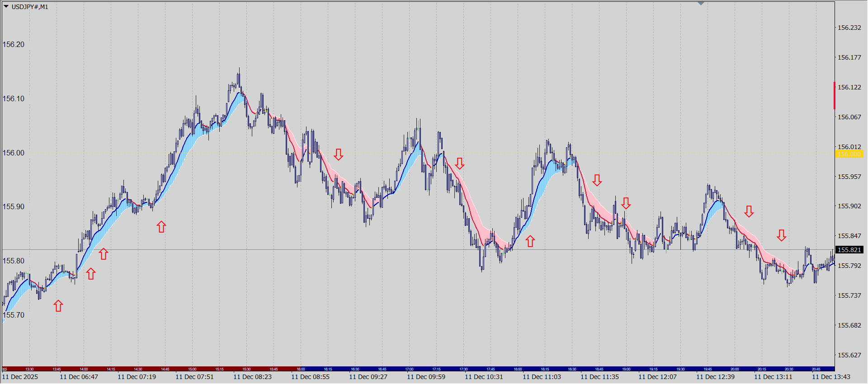Open the USDJPY#,M1 symbol dropdown triangle

pyautogui.click(x=6, y=7)
